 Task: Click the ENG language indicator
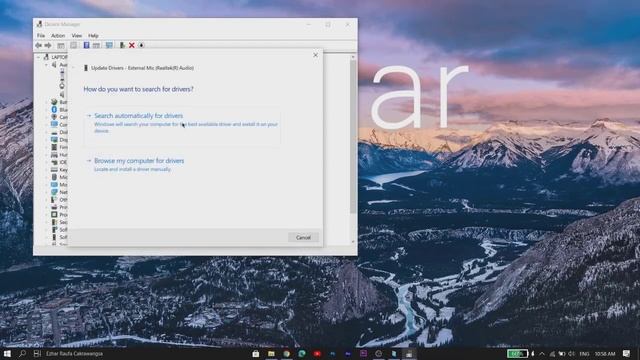584,353
